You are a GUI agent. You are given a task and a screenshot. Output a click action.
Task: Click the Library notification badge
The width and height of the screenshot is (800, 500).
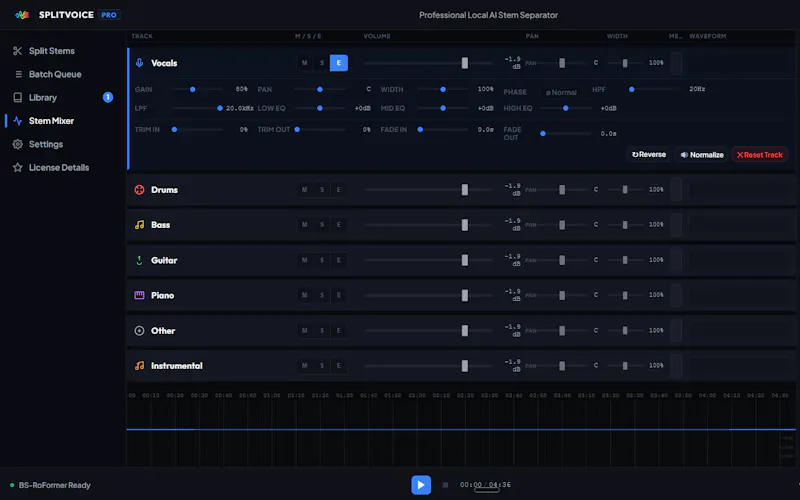(x=108, y=97)
